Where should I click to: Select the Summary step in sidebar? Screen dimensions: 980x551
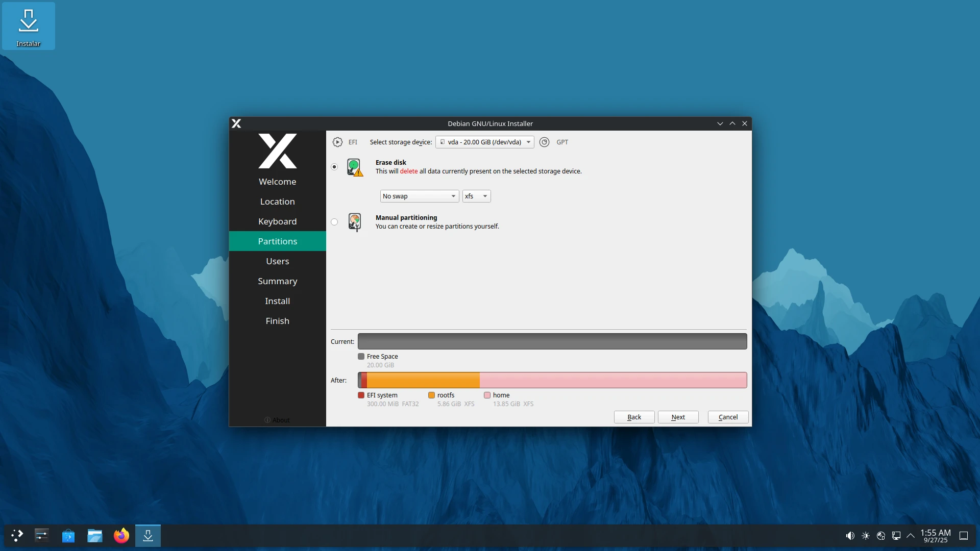(277, 281)
